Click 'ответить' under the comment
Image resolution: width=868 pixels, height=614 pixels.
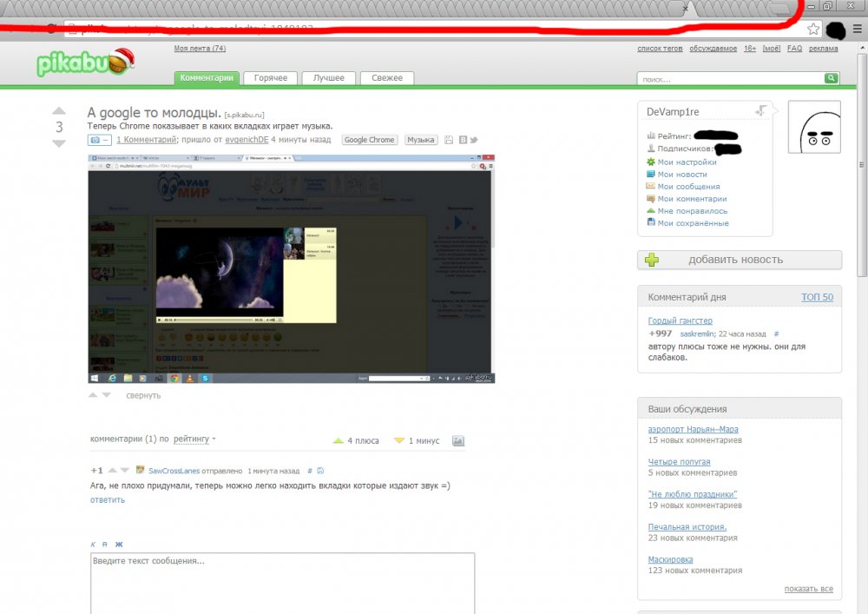click(x=108, y=499)
